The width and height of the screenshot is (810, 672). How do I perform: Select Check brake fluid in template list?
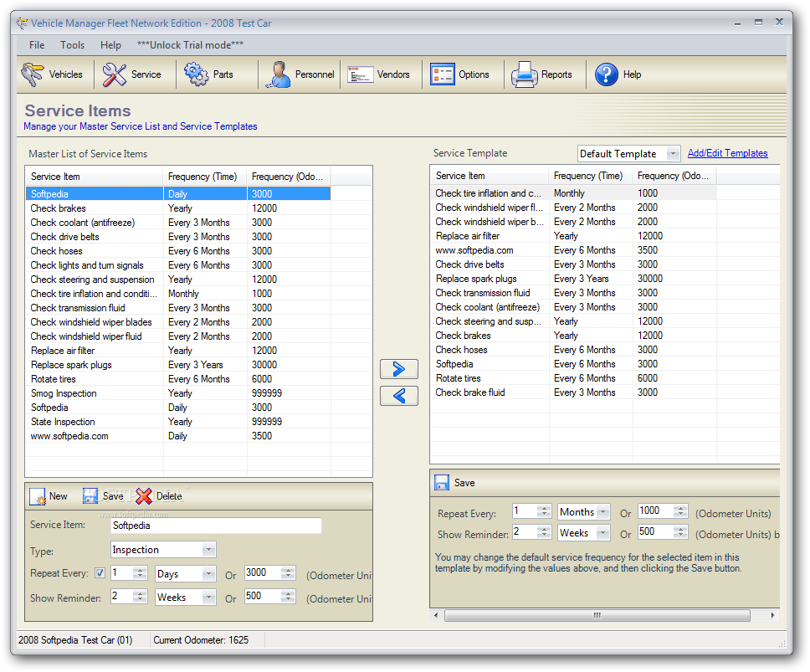coord(573,392)
